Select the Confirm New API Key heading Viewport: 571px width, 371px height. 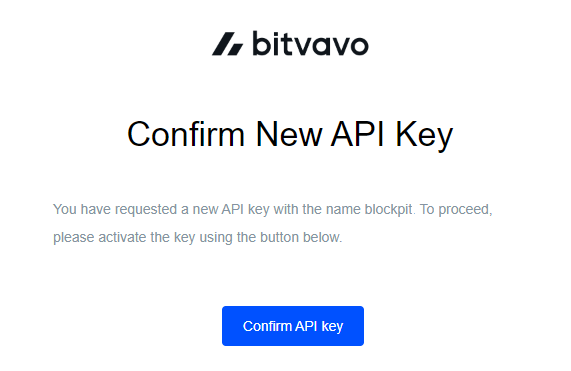click(x=290, y=134)
